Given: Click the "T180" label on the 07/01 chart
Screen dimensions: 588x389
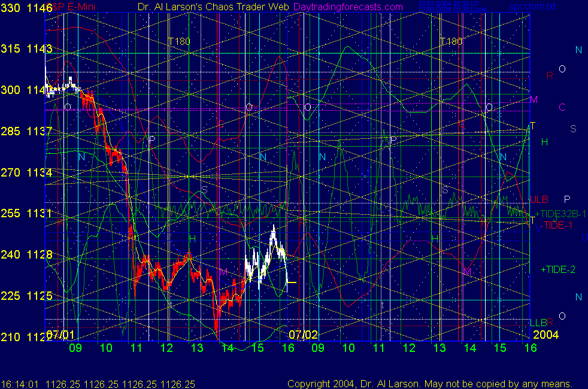Looking at the screenshot, I should point(179,41).
